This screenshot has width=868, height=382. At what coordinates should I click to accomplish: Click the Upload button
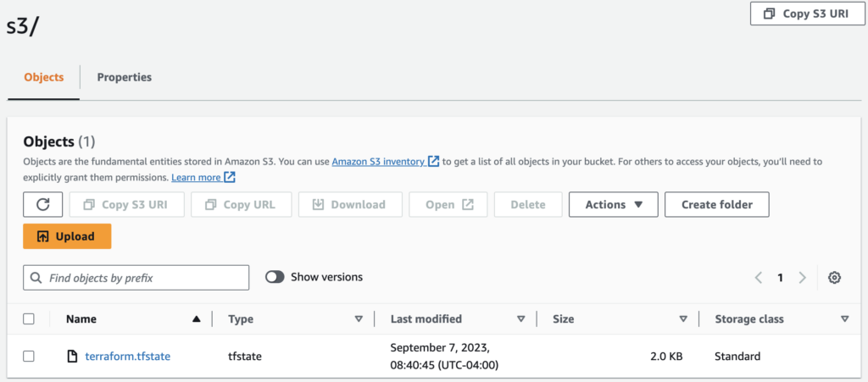coord(68,236)
